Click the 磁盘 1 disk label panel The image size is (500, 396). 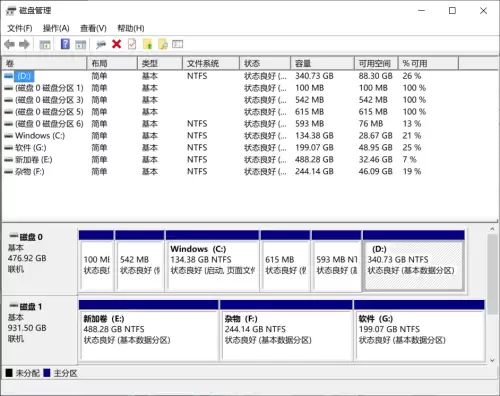coord(40,330)
